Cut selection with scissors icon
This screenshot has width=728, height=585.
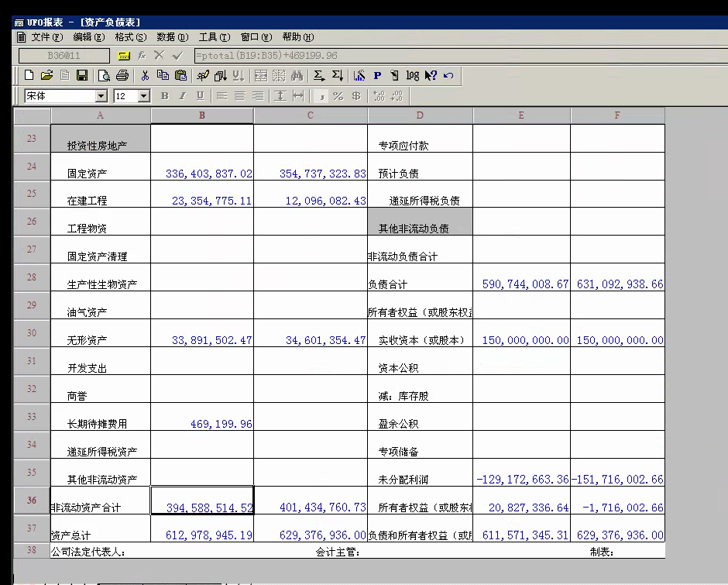coord(145,75)
